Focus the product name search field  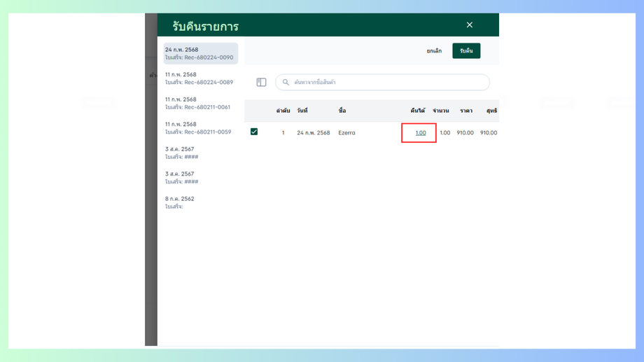(x=382, y=82)
